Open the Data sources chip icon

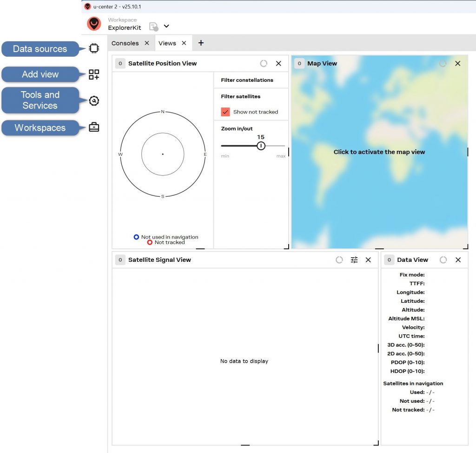click(x=94, y=48)
